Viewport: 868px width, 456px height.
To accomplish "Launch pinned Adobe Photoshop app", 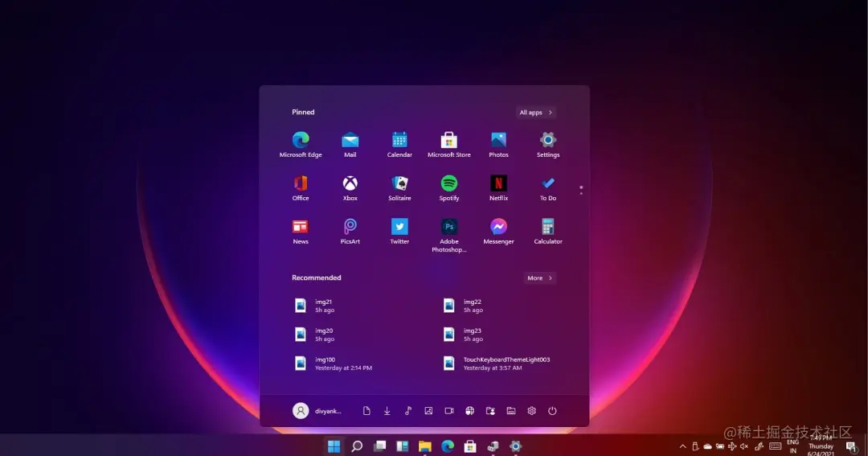I will (x=449, y=236).
